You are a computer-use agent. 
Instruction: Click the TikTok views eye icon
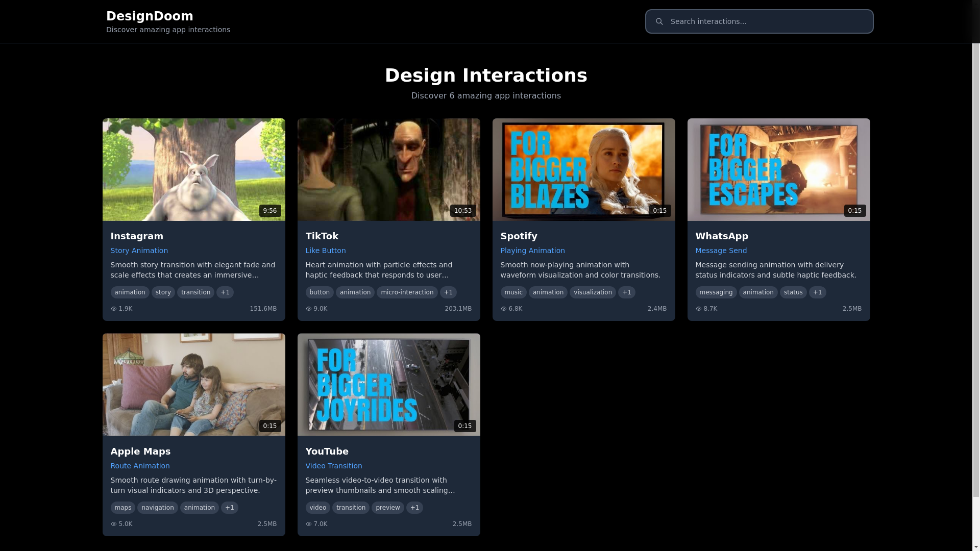pos(309,309)
